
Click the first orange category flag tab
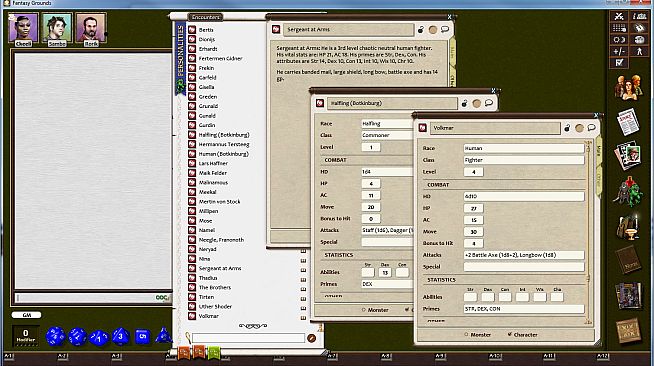[184, 352]
